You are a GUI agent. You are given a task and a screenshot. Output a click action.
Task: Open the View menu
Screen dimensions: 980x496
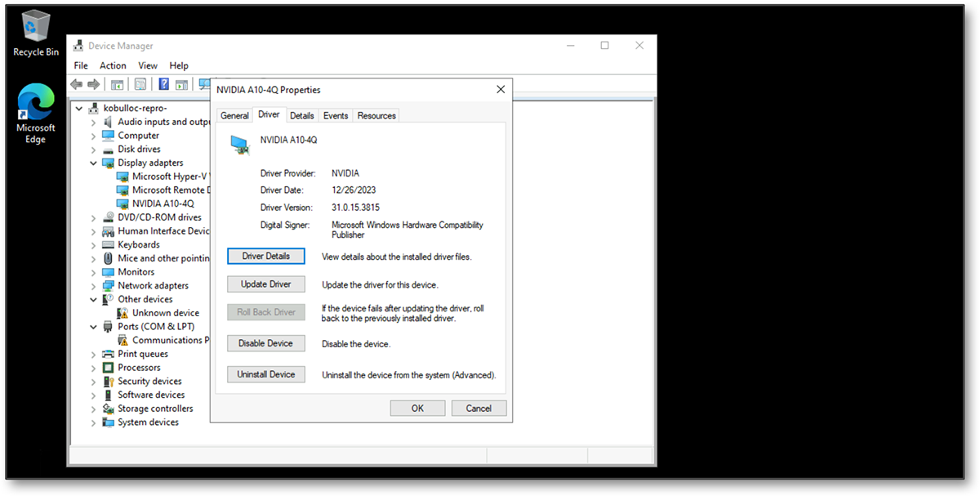pyautogui.click(x=148, y=65)
